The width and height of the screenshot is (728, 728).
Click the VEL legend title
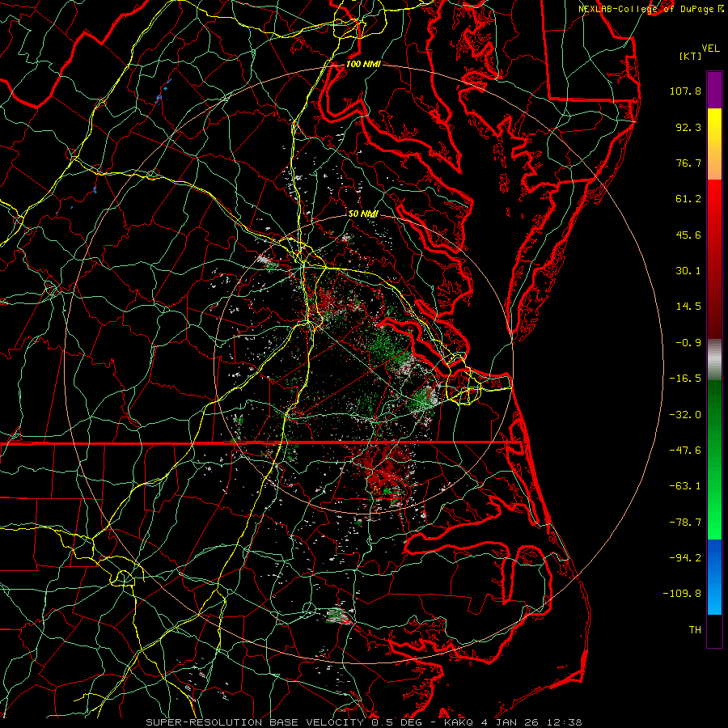710,49
